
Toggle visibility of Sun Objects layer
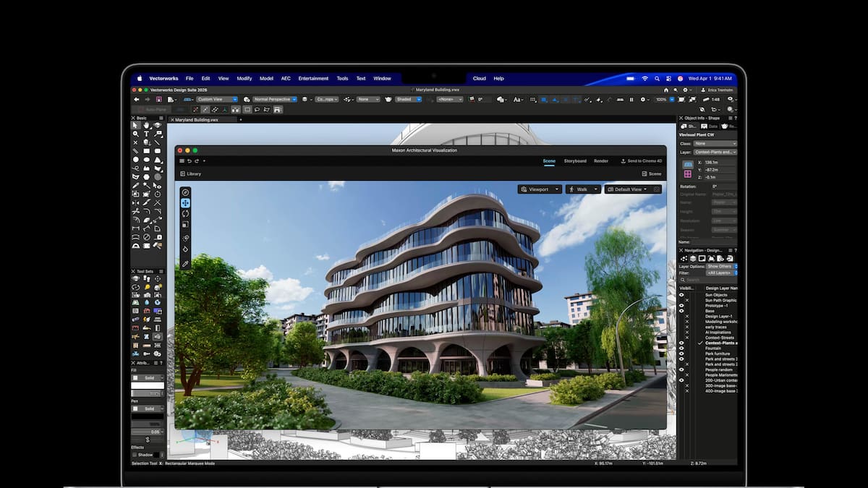click(x=681, y=295)
